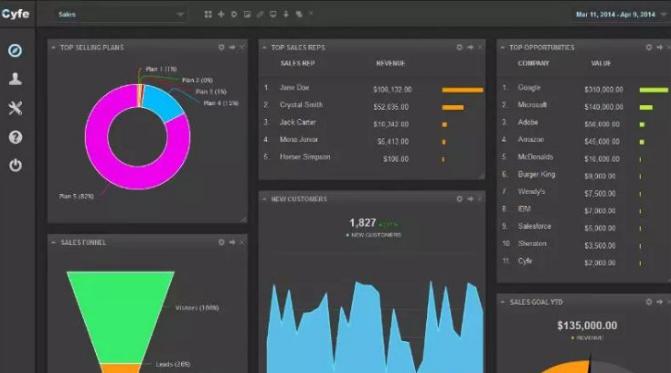The image size is (671, 373).
Task: Open settings gear of New Customers widget
Action: tap(459, 199)
